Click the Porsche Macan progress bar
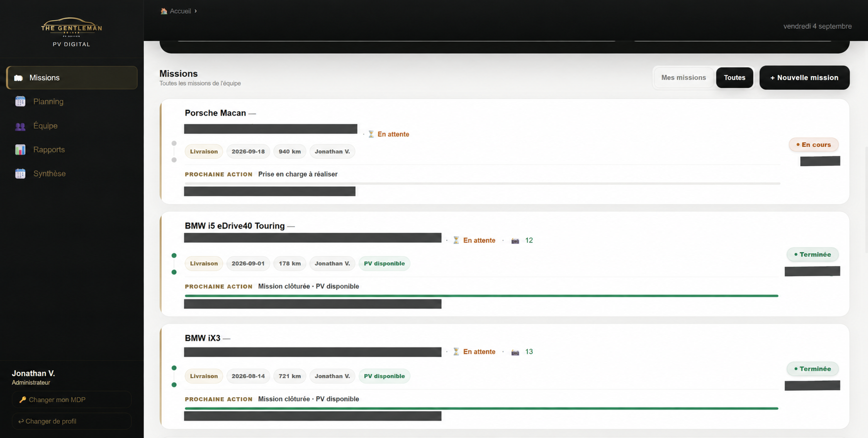This screenshot has height=438, width=868. point(482,183)
